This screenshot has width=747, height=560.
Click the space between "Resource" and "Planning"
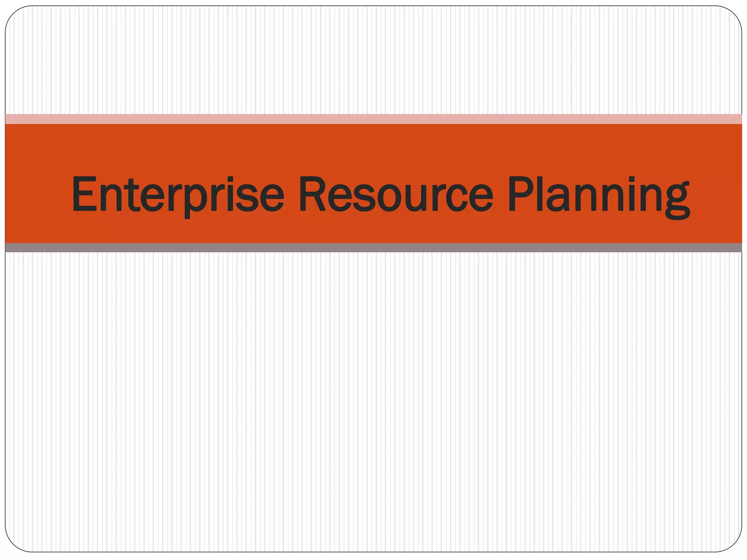(501, 194)
